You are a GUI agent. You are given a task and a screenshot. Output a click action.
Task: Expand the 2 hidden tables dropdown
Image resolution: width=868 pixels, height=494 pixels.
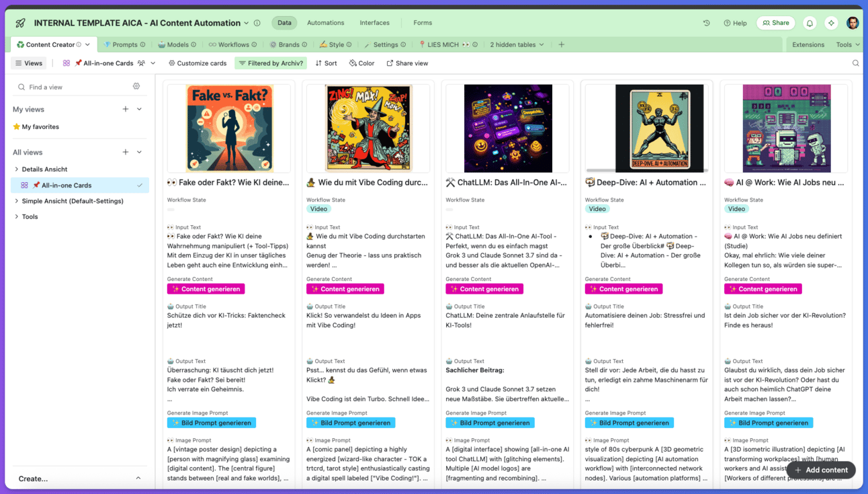(517, 44)
